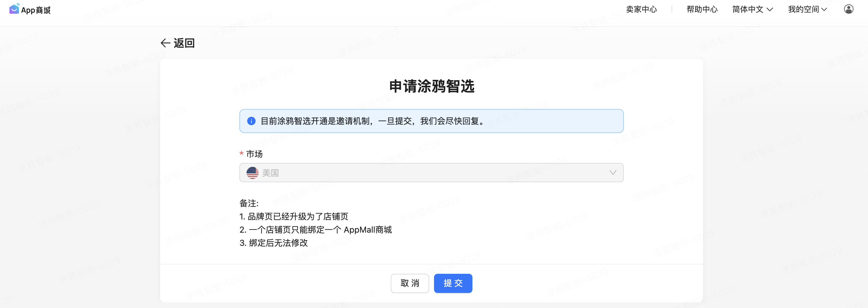Click the arrow next to 我的空间

pyautogui.click(x=824, y=9)
